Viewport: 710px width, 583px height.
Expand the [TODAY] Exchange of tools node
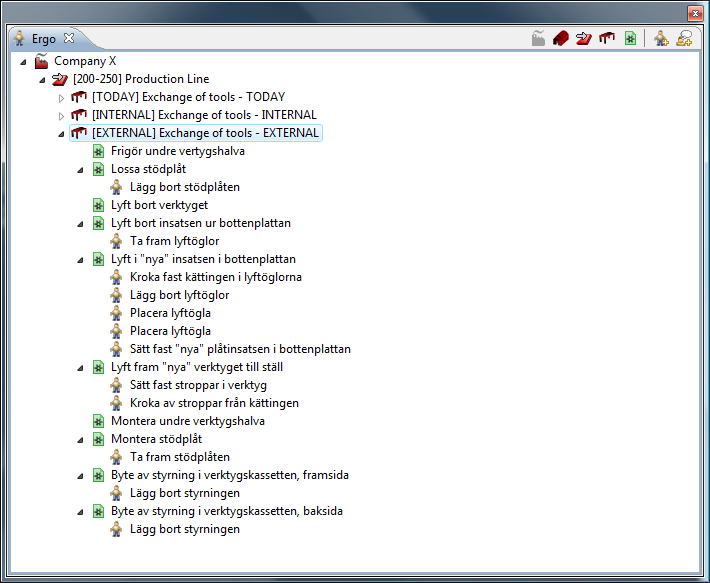pyautogui.click(x=61, y=98)
